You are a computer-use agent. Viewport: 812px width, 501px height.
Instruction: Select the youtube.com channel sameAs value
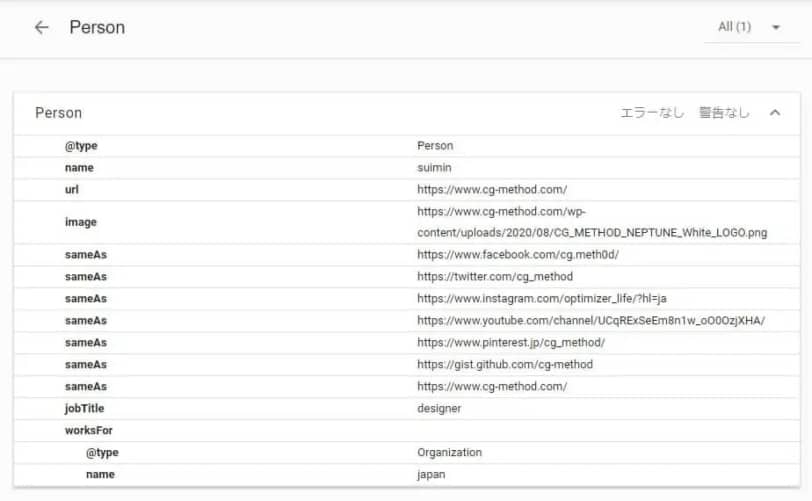591,321
